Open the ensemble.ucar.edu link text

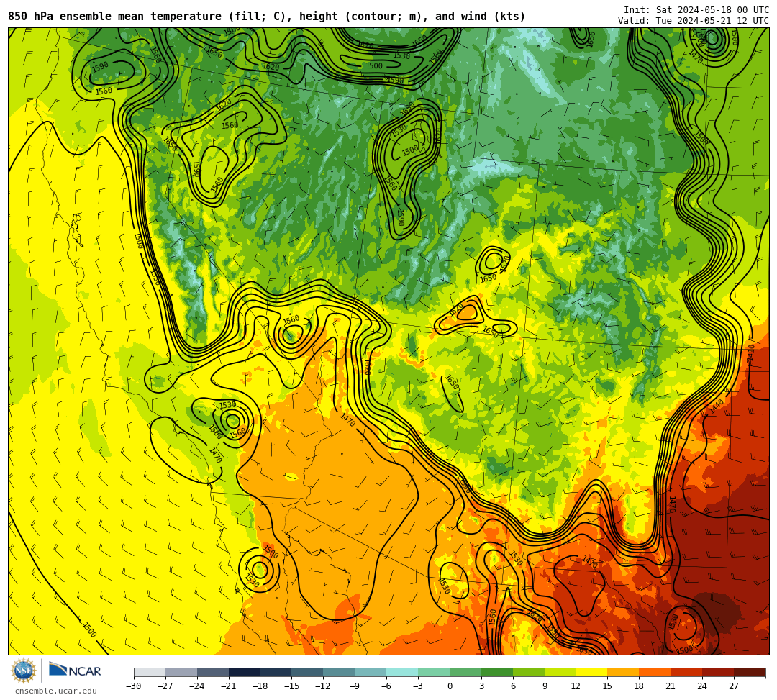click(56, 691)
